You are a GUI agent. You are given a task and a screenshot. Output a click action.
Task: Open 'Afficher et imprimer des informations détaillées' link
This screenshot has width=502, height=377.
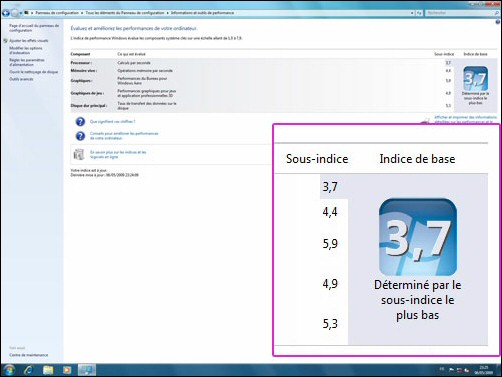(x=465, y=120)
